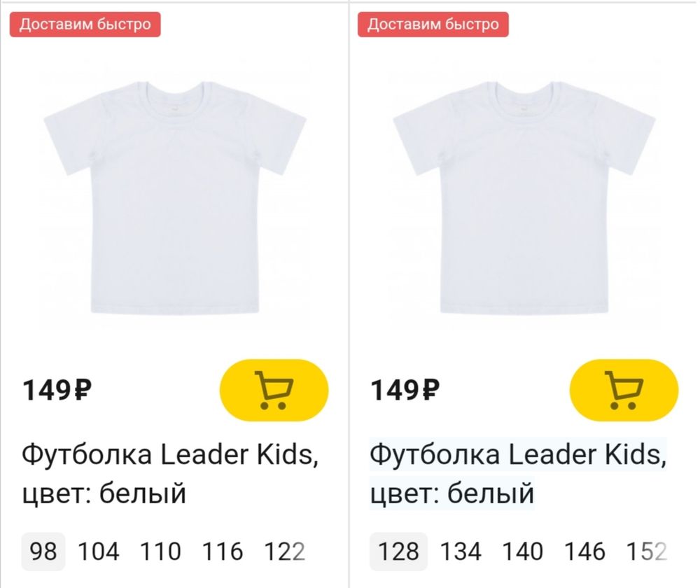Choose size 104 option

[98, 552]
